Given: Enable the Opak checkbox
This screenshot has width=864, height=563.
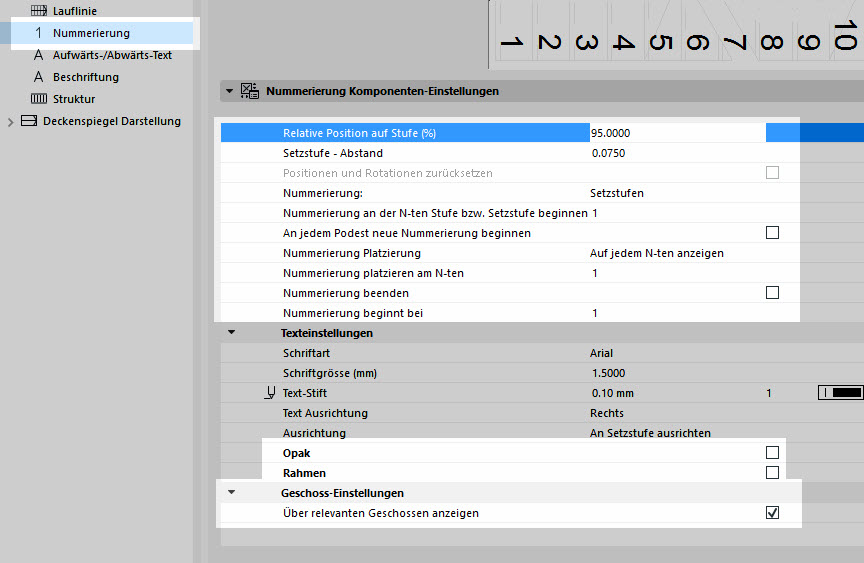Looking at the screenshot, I should pyautogui.click(x=773, y=452).
